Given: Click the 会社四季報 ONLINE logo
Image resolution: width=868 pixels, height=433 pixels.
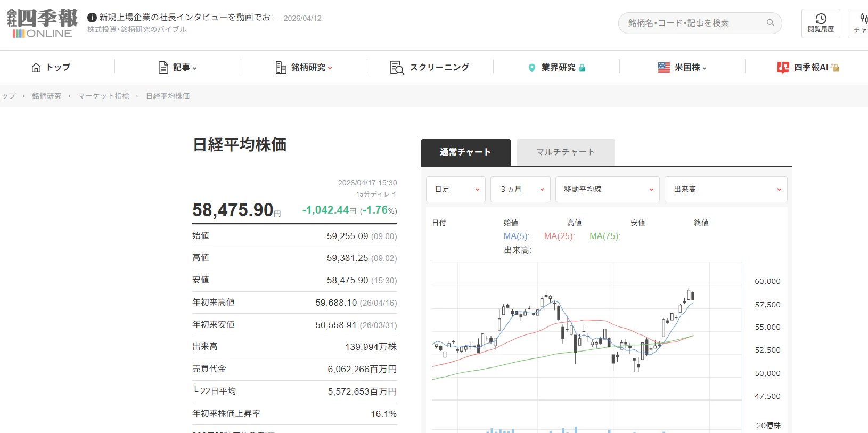Looking at the screenshot, I should pyautogui.click(x=42, y=23).
